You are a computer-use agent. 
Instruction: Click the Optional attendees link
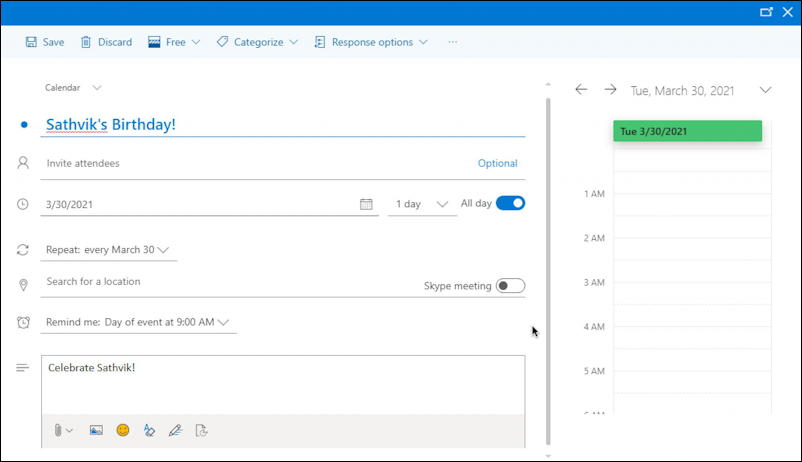pos(498,163)
